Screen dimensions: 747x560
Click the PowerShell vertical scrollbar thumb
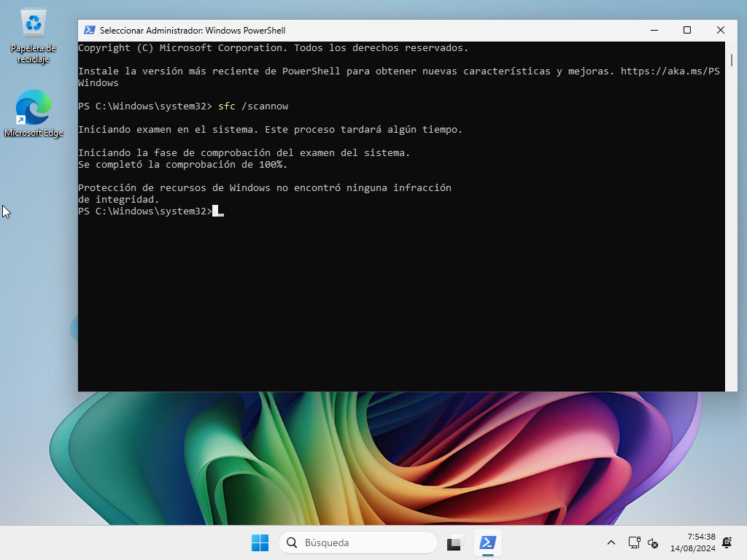(x=731, y=61)
